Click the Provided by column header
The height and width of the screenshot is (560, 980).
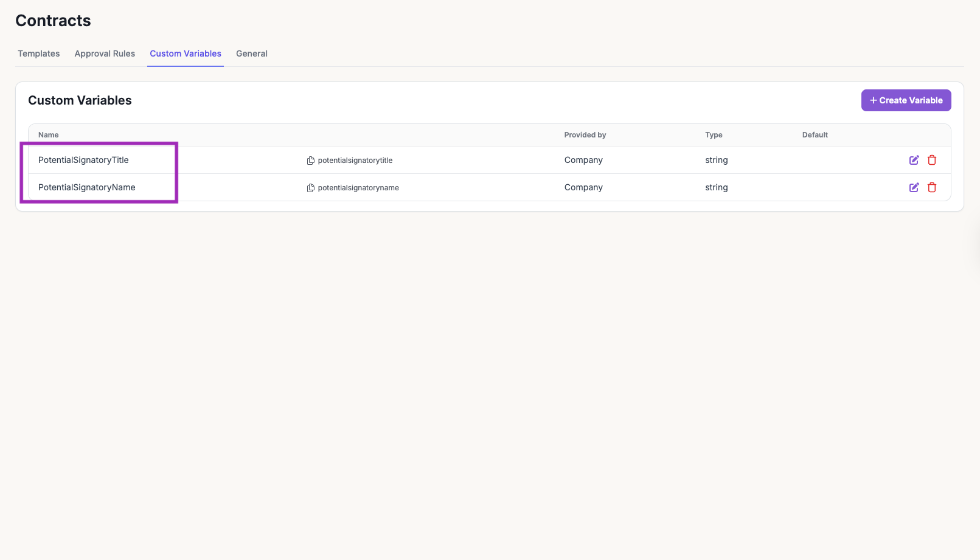point(585,135)
